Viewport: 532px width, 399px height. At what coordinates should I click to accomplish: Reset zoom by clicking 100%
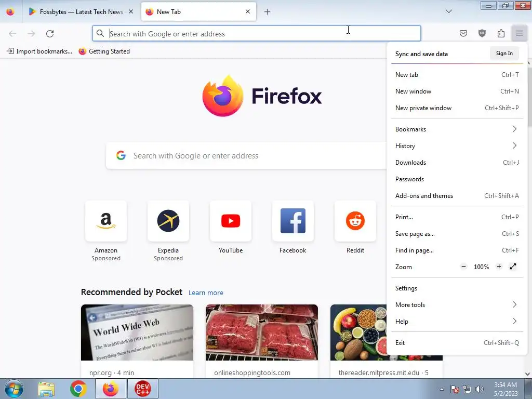(481, 267)
